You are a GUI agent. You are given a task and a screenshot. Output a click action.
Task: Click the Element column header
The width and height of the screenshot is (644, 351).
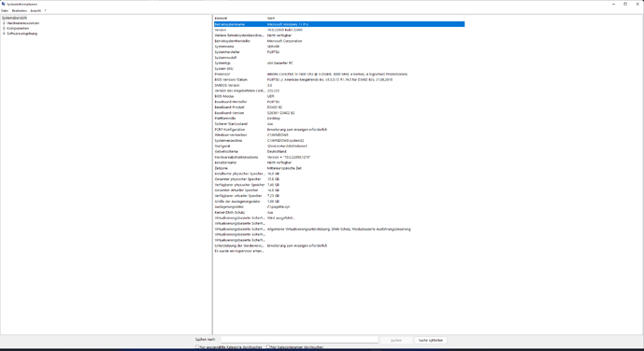(239, 19)
